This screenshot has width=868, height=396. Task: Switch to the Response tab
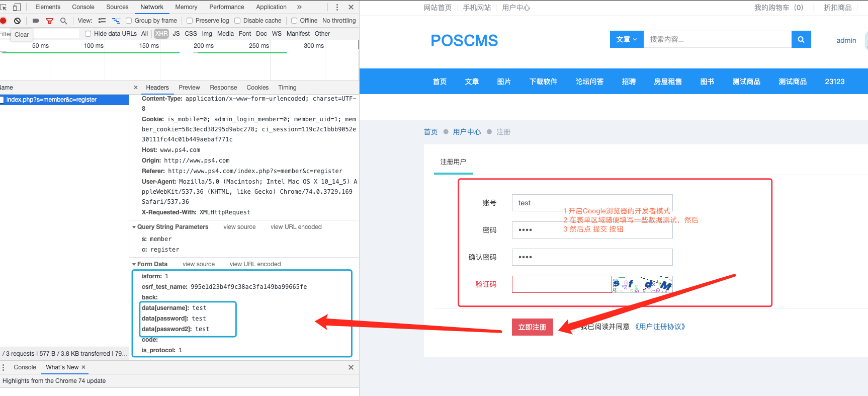tap(223, 88)
